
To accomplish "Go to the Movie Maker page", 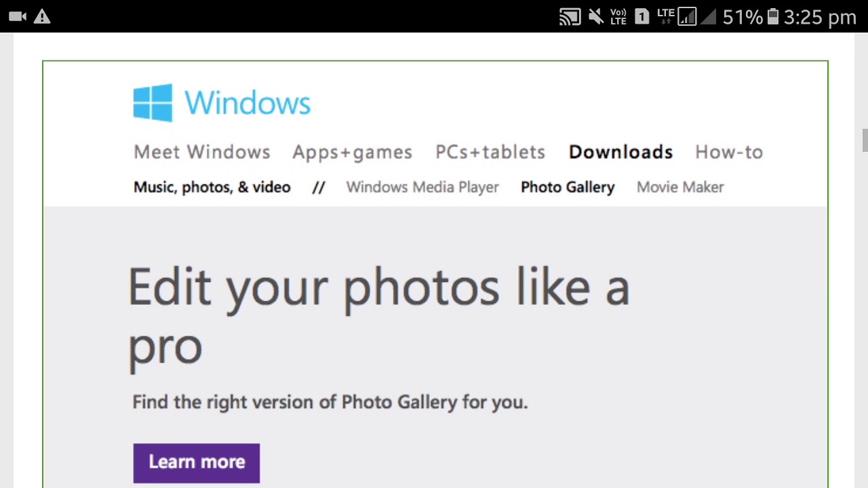I will coord(680,187).
